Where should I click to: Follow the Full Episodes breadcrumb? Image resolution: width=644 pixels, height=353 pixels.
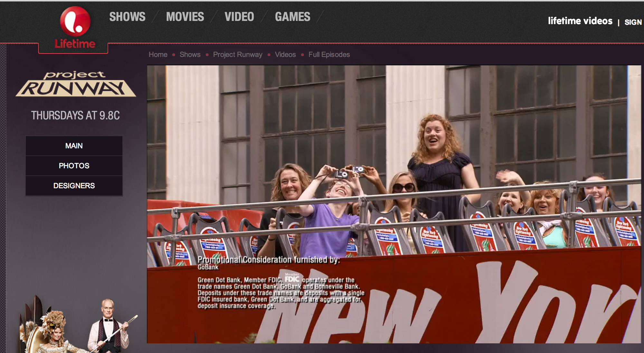tap(329, 55)
